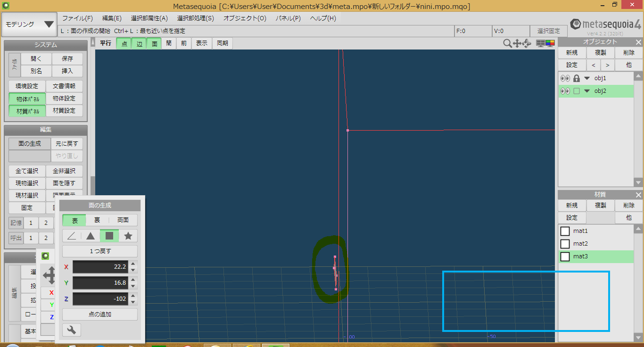Click the lock icon on obj1
Image resolution: width=644 pixels, height=347 pixels.
(x=576, y=78)
